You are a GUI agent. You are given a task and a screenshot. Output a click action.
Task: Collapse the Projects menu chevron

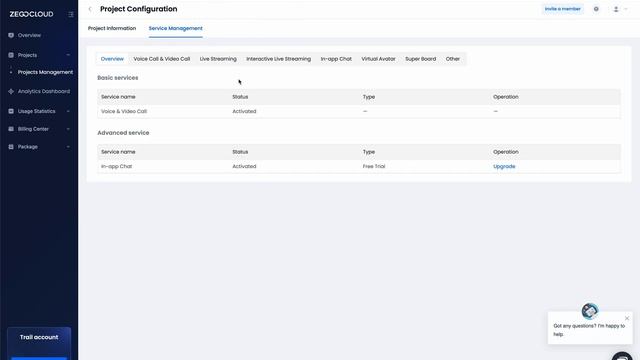[x=68, y=55]
